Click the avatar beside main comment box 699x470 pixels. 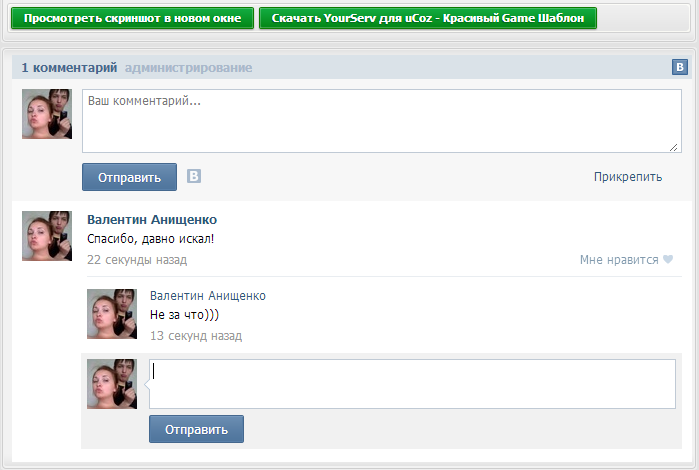[47, 114]
